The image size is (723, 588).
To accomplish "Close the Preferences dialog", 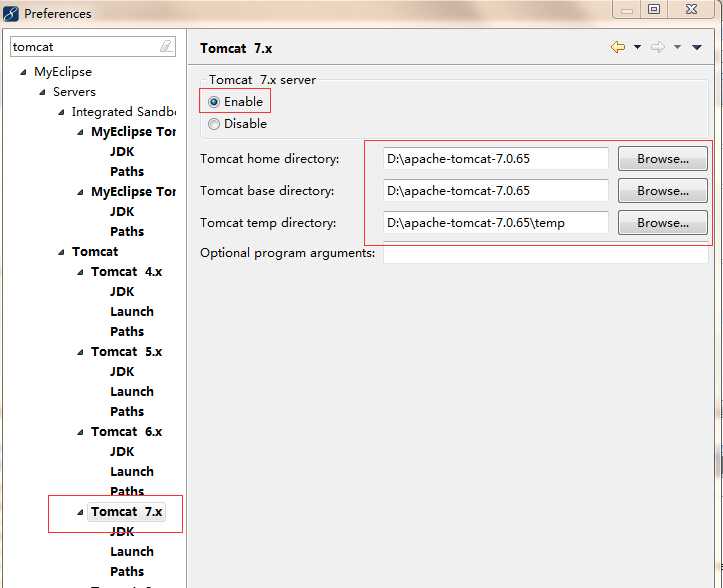I will (692, 9).
